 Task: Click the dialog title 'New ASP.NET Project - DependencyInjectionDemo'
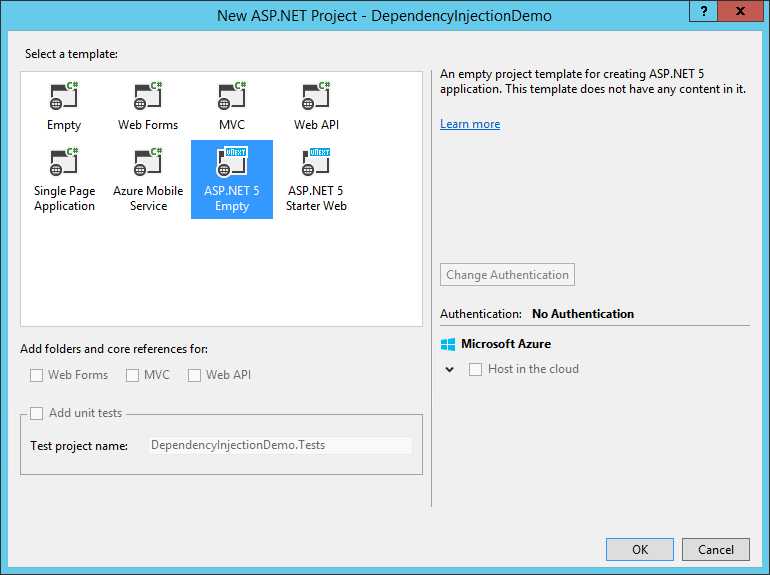pyautogui.click(x=385, y=16)
